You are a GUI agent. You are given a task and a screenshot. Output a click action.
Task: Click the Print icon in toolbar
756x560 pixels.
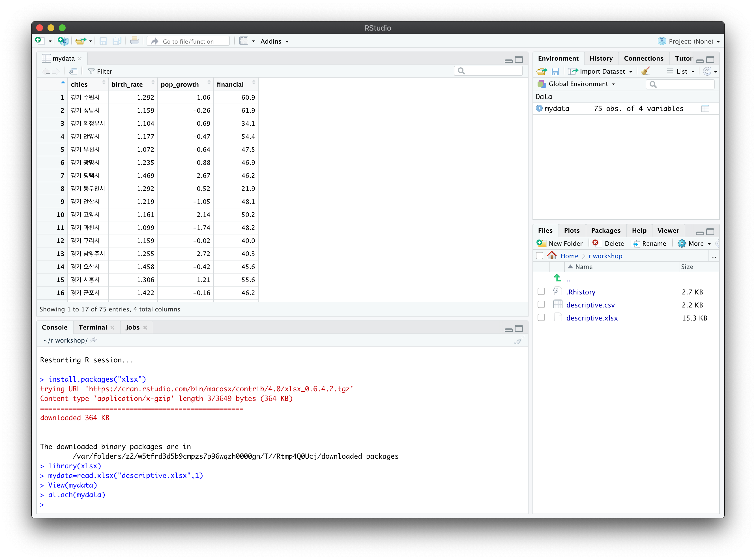click(134, 41)
